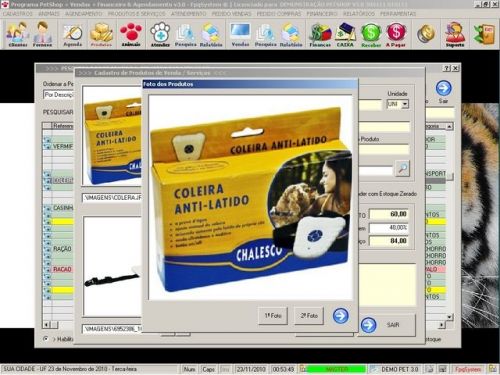The image size is (500, 375).
Task: Click the product list scroll left arrow
Action: tap(46, 324)
